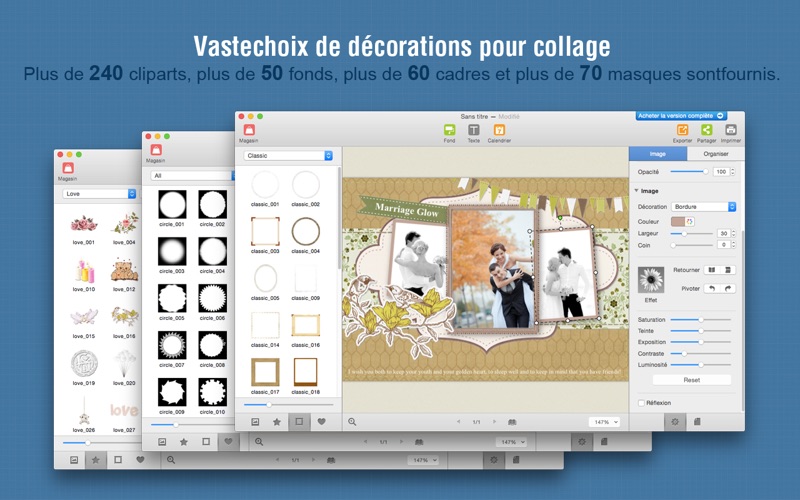Flip image horizontally with Retourner icon
The height and width of the screenshot is (500, 800).
tap(712, 270)
